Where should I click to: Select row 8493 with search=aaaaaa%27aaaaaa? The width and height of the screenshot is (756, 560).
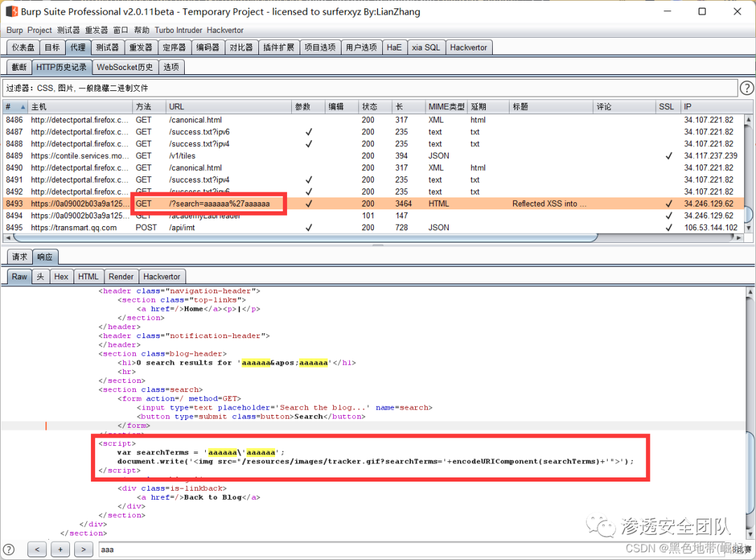tap(374, 204)
